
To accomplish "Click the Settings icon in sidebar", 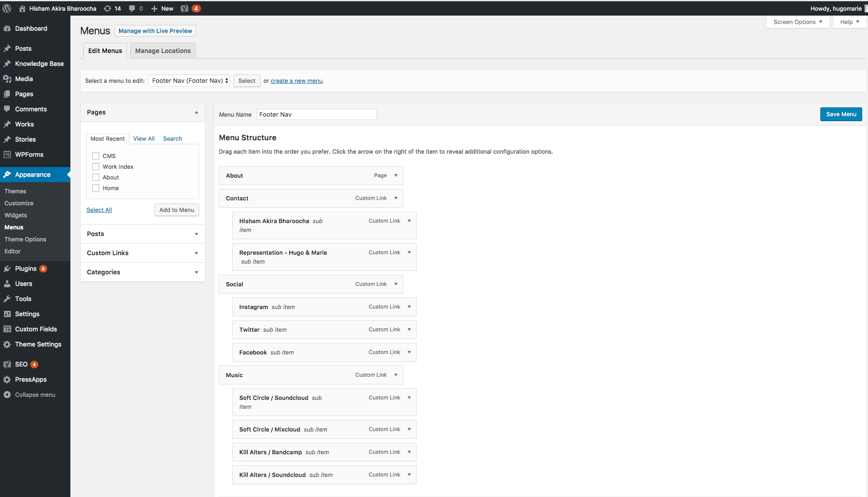I will pyautogui.click(x=7, y=314).
